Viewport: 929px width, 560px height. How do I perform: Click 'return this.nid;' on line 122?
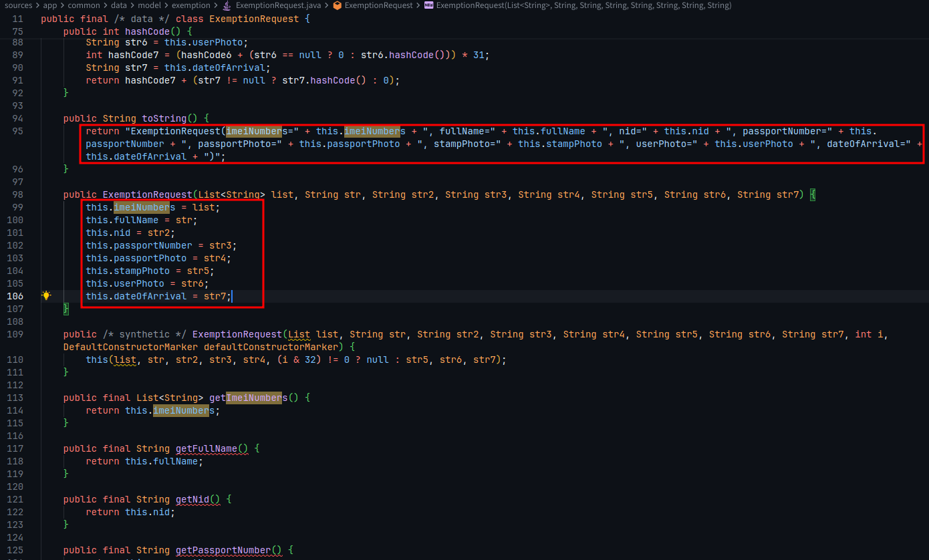pyautogui.click(x=130, y=512)
